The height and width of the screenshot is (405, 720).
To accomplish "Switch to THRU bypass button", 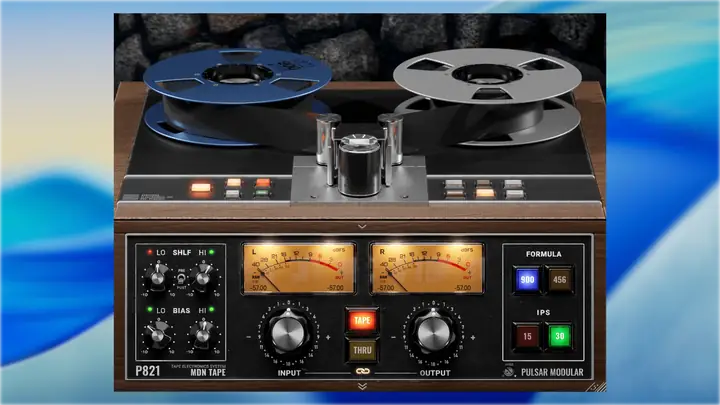I will coord(362,350).
